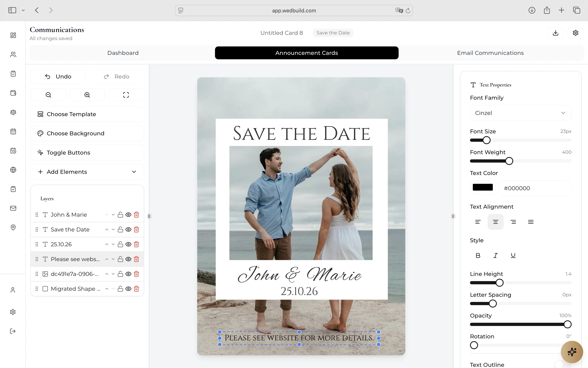Open the map pin sidebar icon
The image size is (588, 368).
click(x=13, y=227)
